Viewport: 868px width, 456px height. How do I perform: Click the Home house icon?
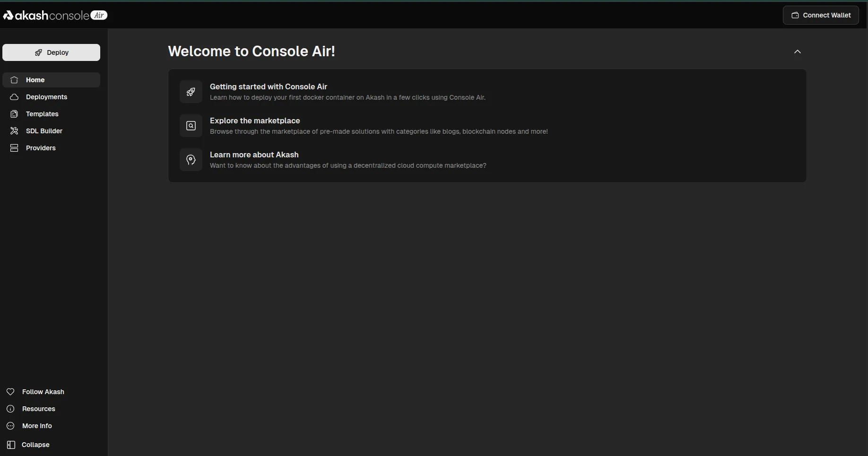(14, 80)
